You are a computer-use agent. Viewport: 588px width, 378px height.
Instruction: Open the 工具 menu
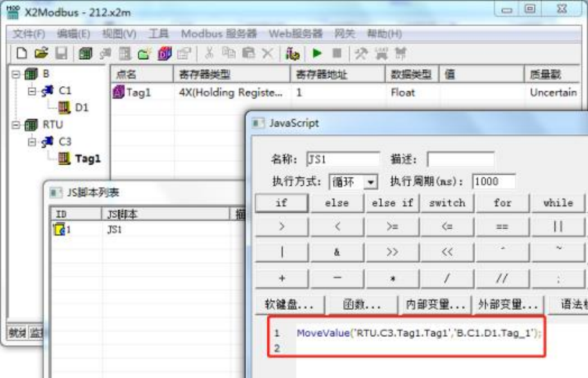coord(159,34)
